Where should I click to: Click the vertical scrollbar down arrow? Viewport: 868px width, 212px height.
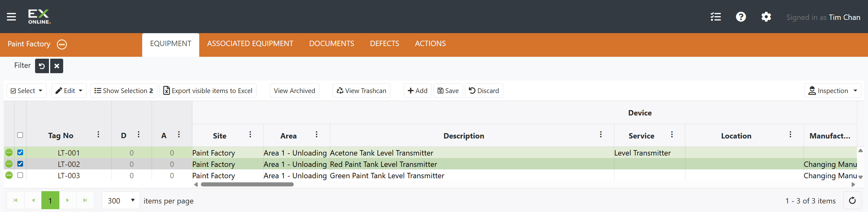click(860, 177)
